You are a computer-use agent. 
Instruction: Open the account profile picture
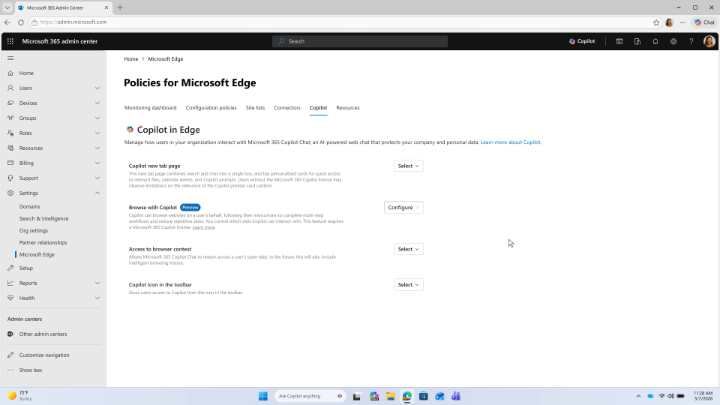pos(709,41)
